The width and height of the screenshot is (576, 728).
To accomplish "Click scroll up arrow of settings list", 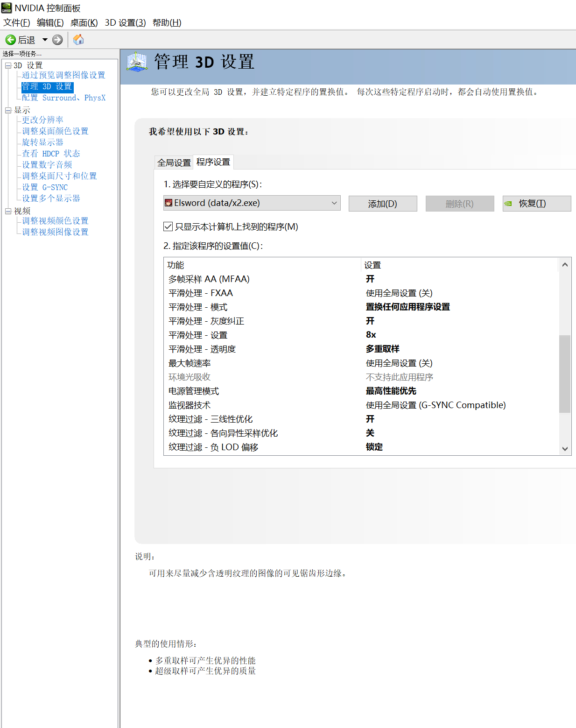I will pyautogui.click(x=565, y=264).
